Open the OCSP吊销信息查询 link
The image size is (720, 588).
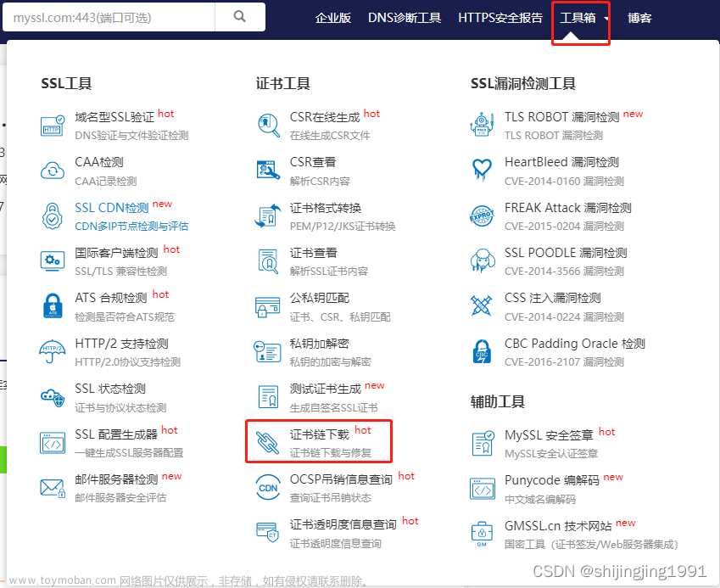point(341,479)
